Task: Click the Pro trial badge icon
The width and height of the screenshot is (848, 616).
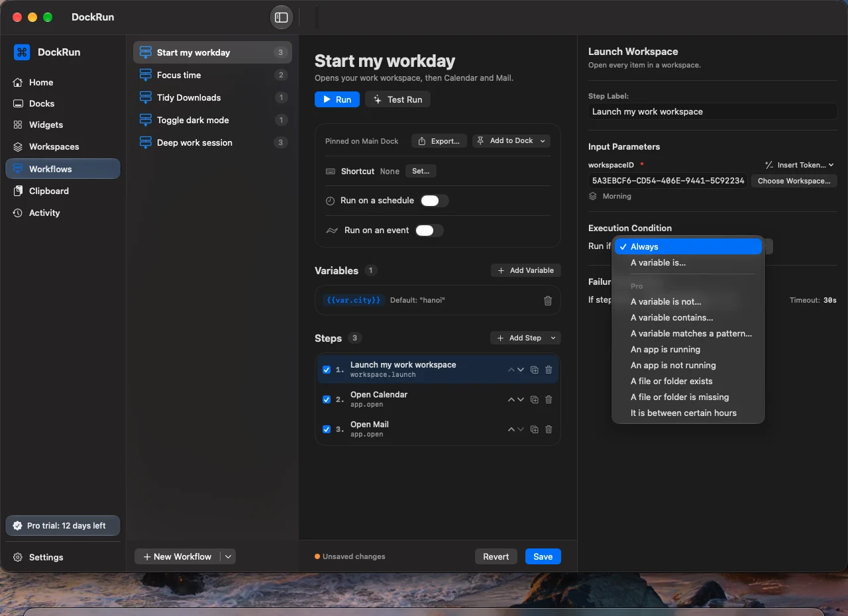Action: tap(18, 525)
